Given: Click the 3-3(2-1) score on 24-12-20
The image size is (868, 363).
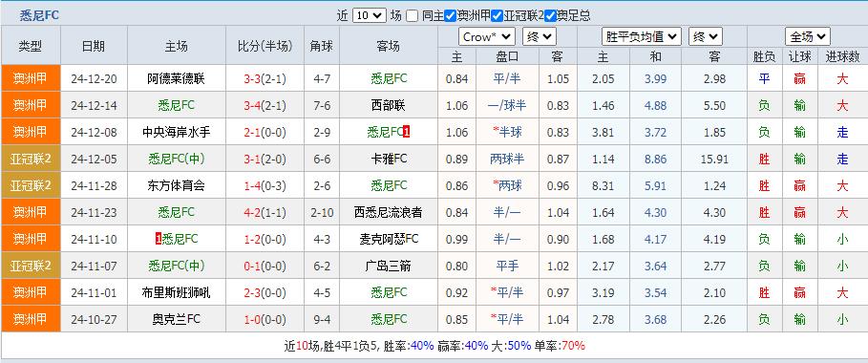Looking at the screenshot, I should (265, 78).
